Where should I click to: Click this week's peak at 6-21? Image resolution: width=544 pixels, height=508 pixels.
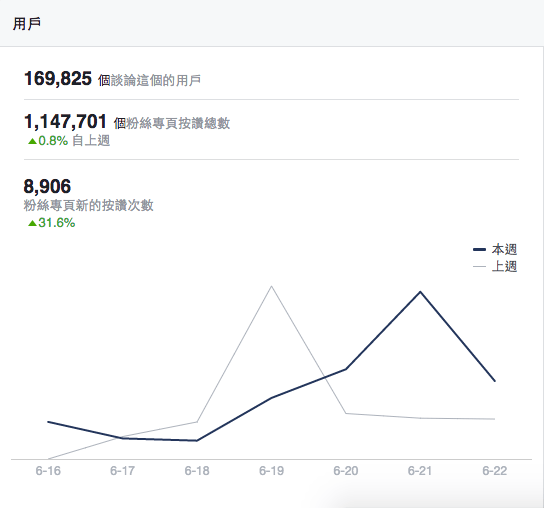pyautogui.click(x=420, y=292)
